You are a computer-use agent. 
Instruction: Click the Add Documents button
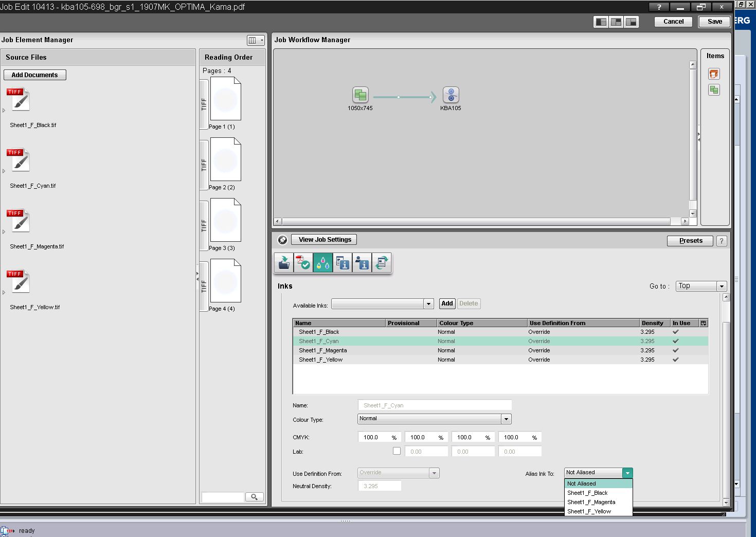click(x=35, y=75)
